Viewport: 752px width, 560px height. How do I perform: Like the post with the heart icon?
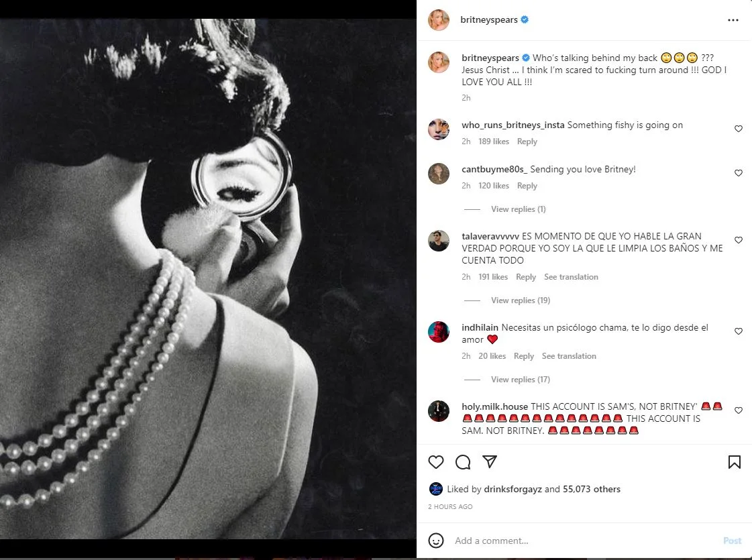[x=436, y=462]
